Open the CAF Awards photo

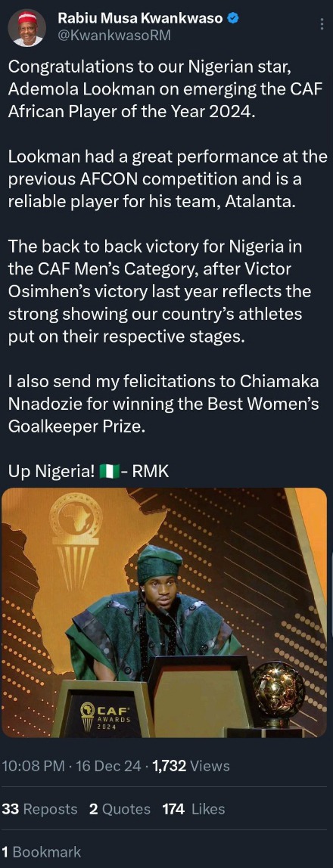(164, 612)
